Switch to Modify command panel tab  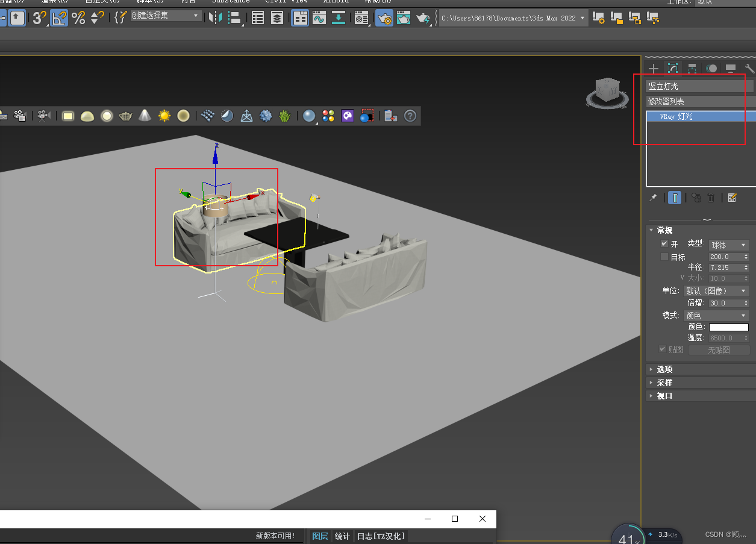tap(673, 69)
